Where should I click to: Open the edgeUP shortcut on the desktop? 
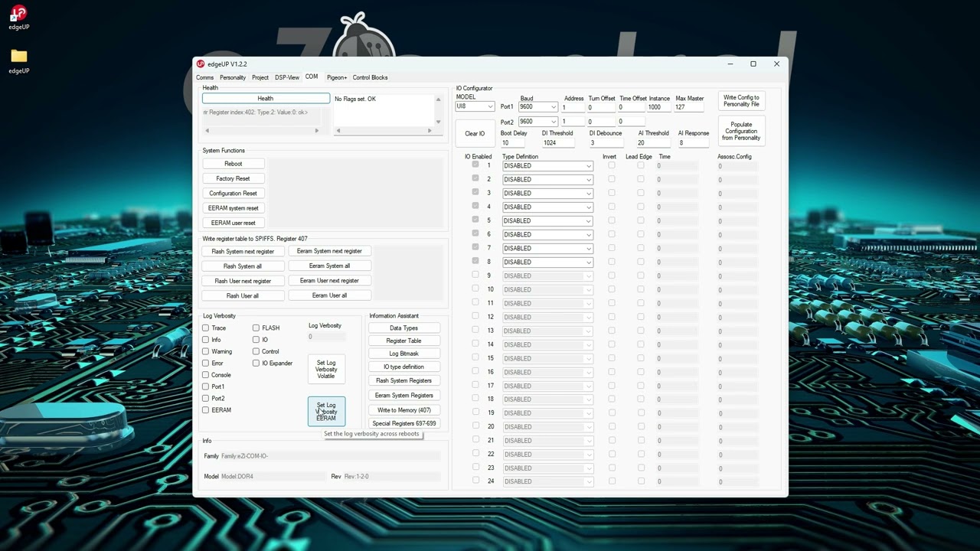(x=18, y=18)
